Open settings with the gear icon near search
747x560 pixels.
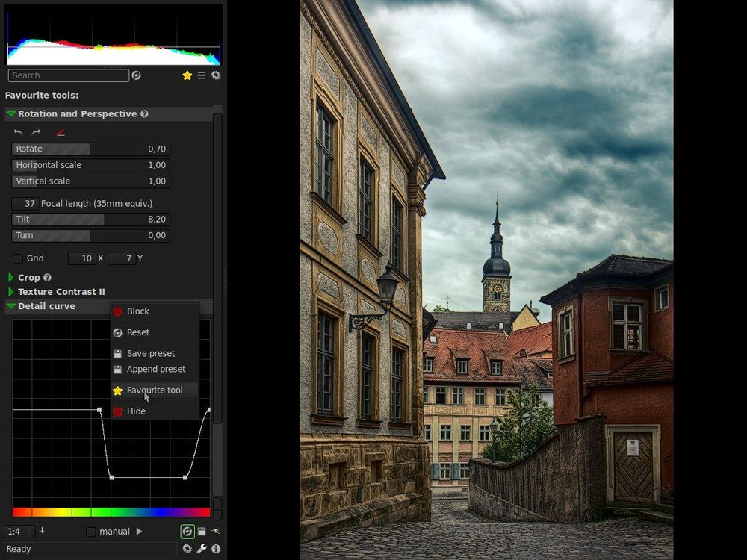tap(216, 75)
